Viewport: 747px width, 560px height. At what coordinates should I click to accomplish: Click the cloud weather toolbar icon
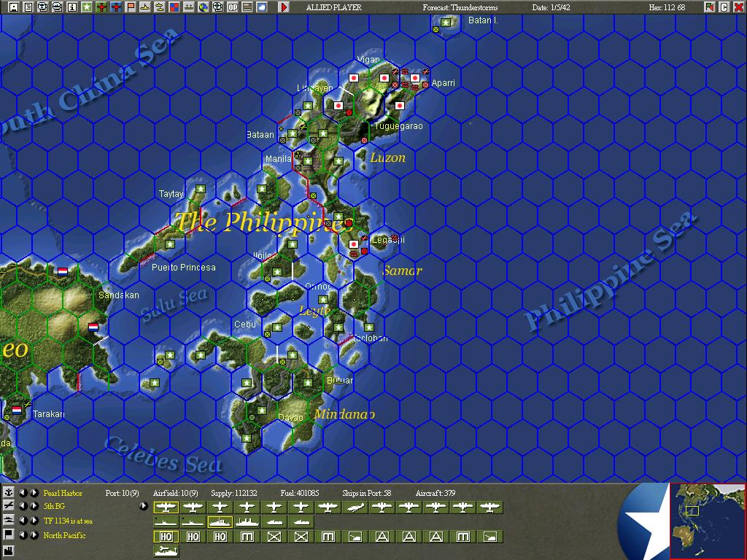click(x=262, y=7)
